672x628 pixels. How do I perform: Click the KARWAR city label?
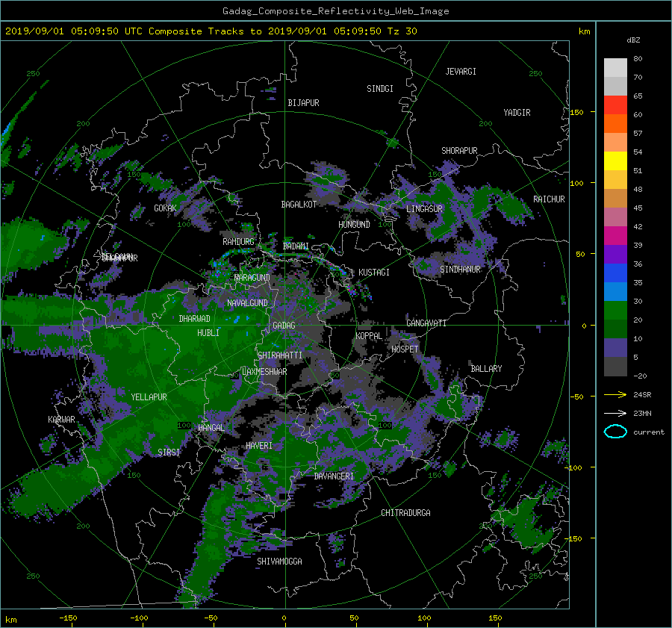(61, 420)
